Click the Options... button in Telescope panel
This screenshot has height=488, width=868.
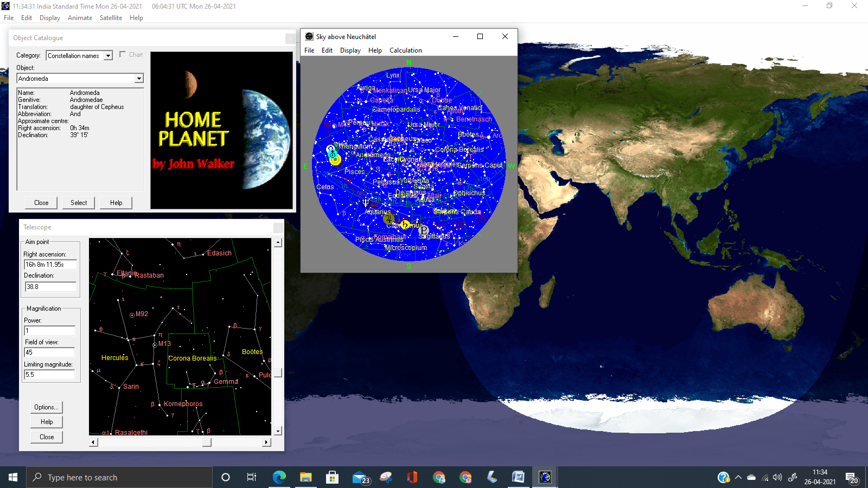pos(47,407)
